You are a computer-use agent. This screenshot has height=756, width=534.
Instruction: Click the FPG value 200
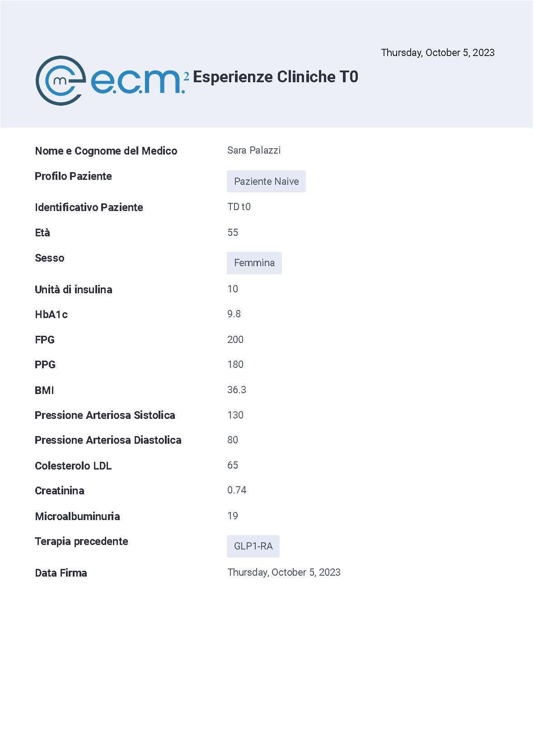click(235, 339)
